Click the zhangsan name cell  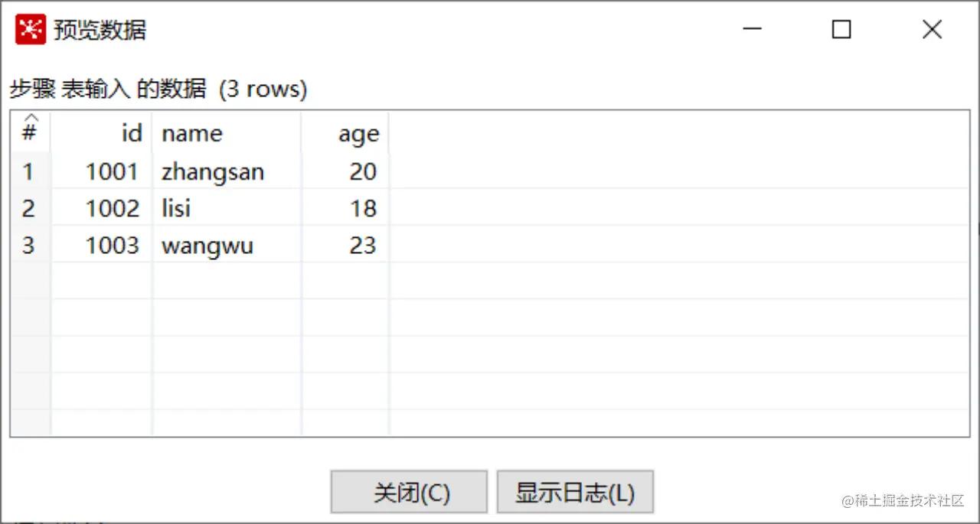[213, 171]
